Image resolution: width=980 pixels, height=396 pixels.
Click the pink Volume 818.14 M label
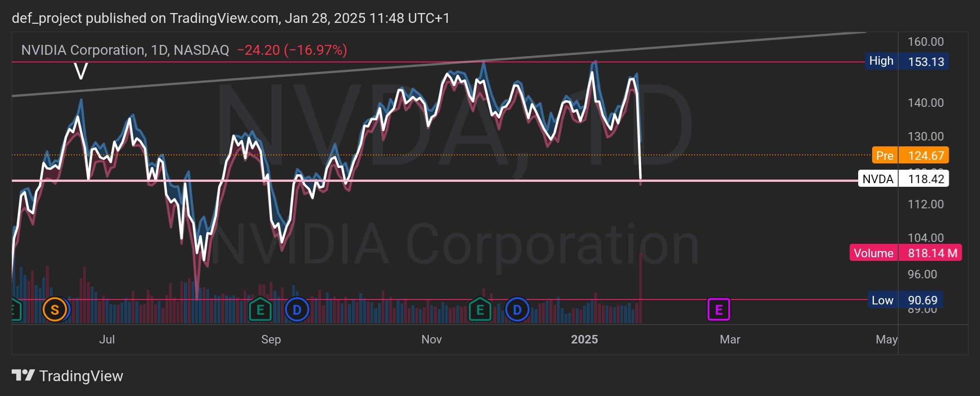tap(905, 253)
